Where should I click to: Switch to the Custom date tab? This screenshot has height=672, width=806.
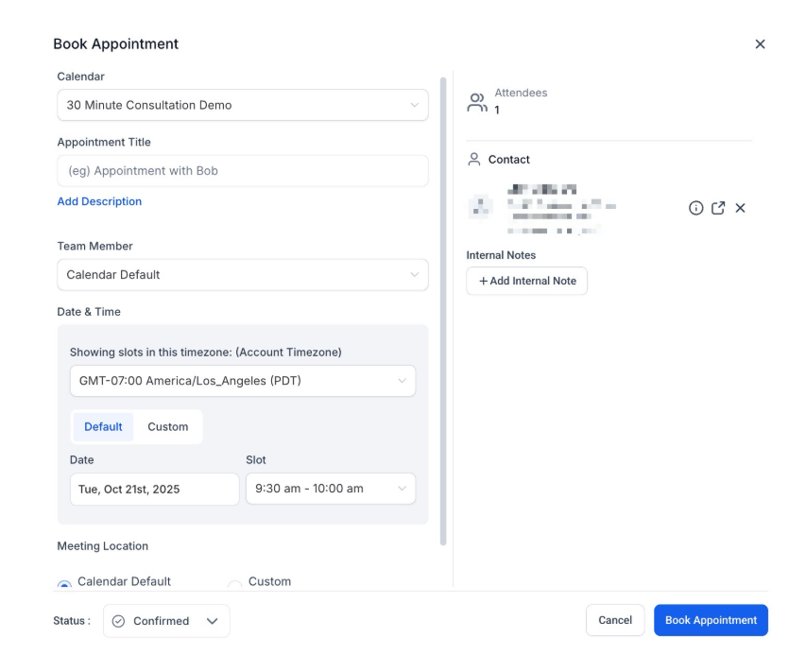pyautogui.click(x=168, y=426)
